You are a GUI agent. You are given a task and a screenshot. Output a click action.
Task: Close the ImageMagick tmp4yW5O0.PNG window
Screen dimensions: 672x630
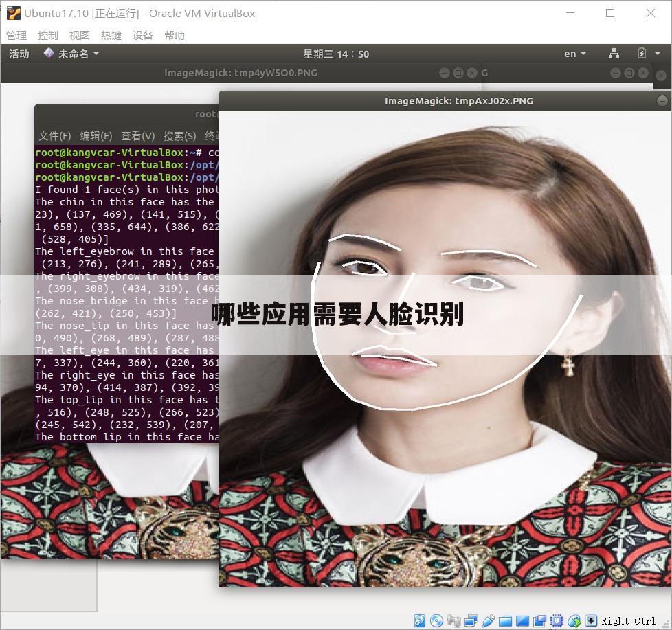coord(472,73)
